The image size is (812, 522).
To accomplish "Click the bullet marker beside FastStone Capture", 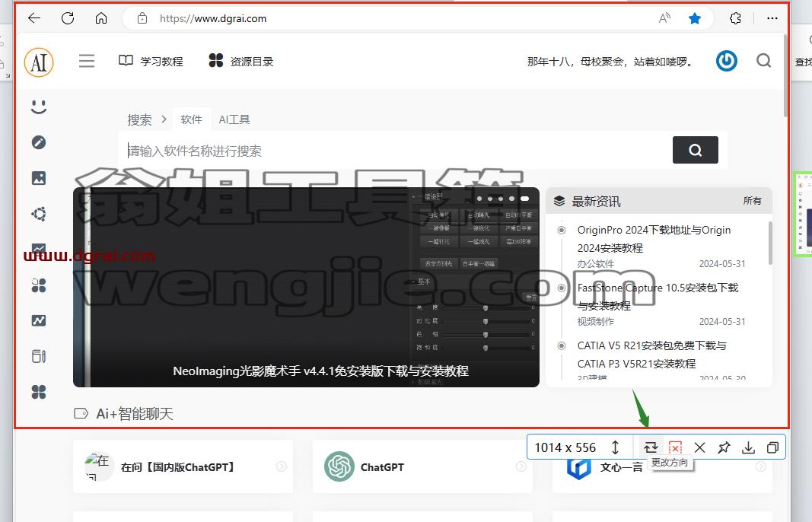I will [x=562, y=288].
